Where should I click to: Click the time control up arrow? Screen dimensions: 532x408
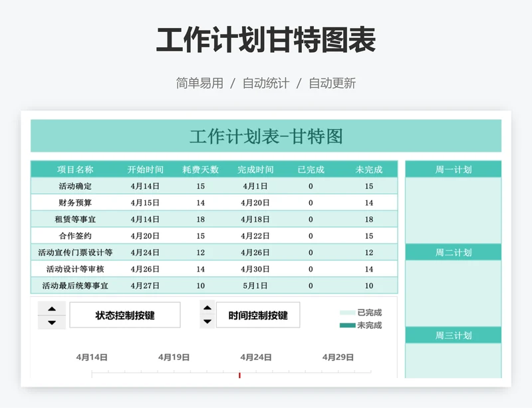(207, 307)
